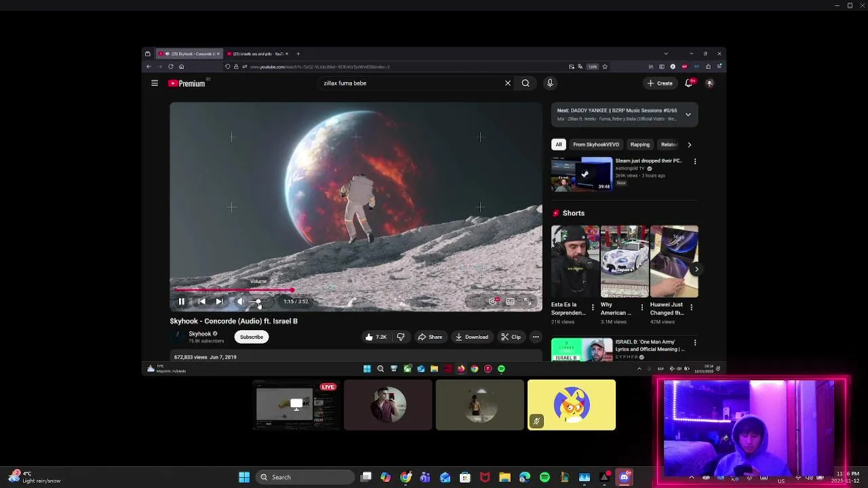Open File Explorer from bottom taskbar
868x488 pixels.
click(505, 477)
